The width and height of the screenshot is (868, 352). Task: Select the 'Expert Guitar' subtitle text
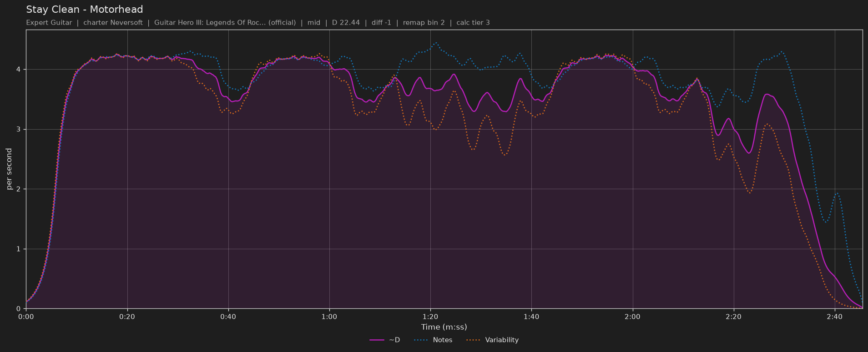(x=49, y=23)
